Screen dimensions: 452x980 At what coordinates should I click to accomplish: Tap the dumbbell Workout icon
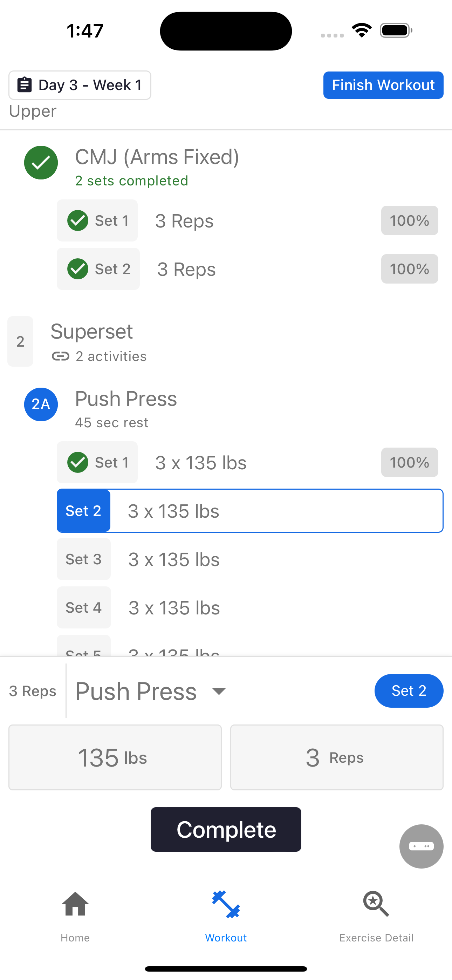226,904
